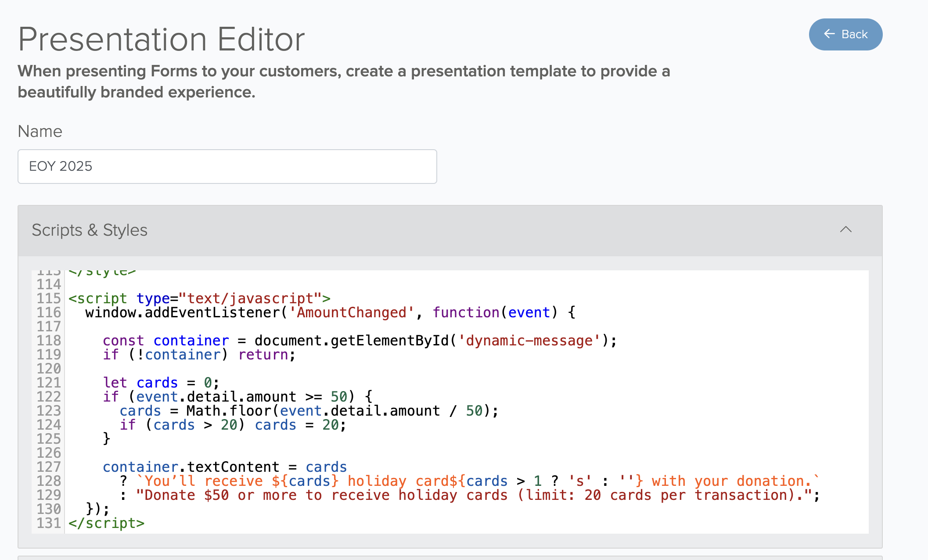Click the opening <script tag on line 115
928x560 pixels.
pyautogui.click(x=97, y=298)
